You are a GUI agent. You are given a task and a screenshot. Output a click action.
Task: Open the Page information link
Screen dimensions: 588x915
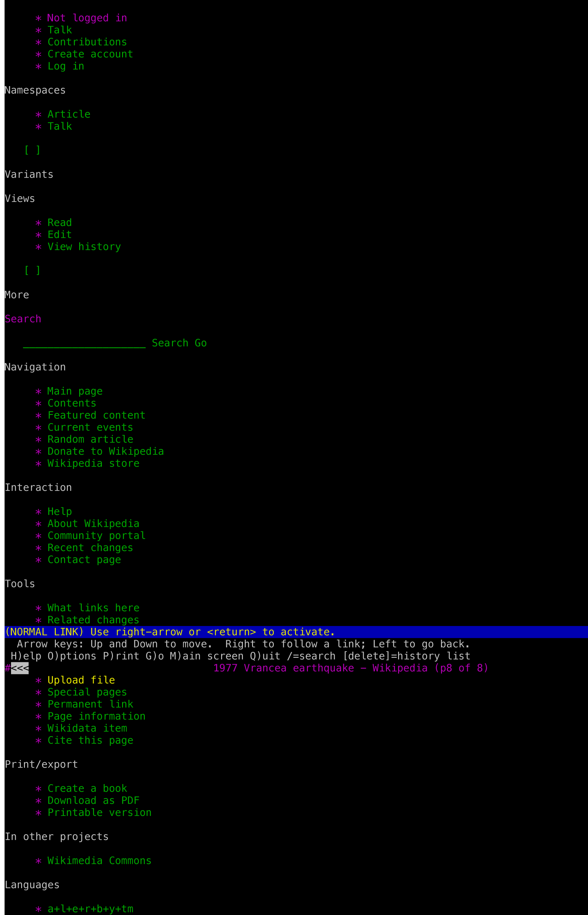96,716
